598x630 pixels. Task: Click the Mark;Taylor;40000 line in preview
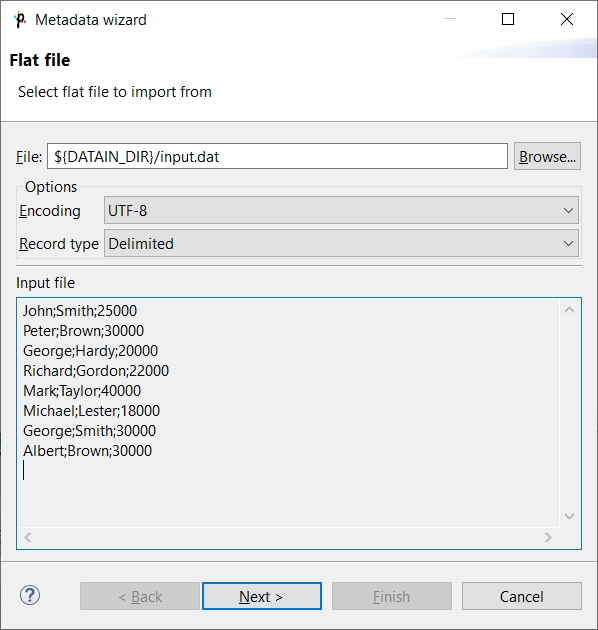tap(82, 391)
